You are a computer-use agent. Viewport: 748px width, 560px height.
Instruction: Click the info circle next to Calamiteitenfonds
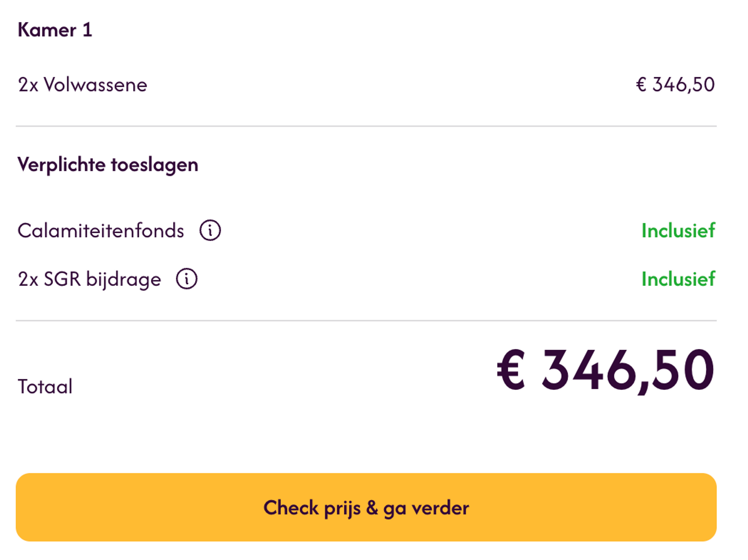(210, 230)
